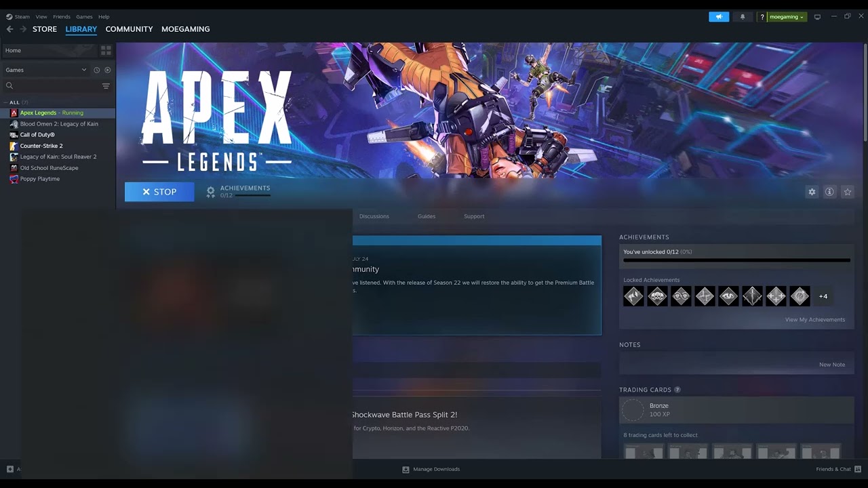Stop the running Apex Legends game
This screenshot has width=868, height=488.
(159, 192)
